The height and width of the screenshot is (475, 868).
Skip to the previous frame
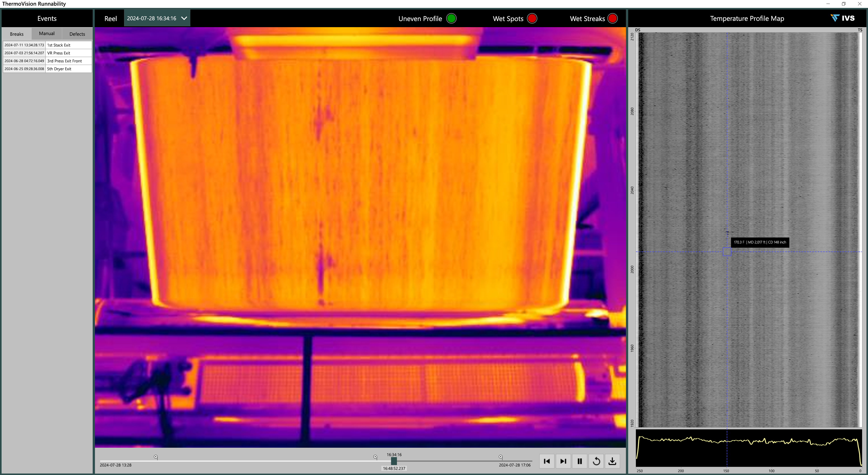coord(547,461)
